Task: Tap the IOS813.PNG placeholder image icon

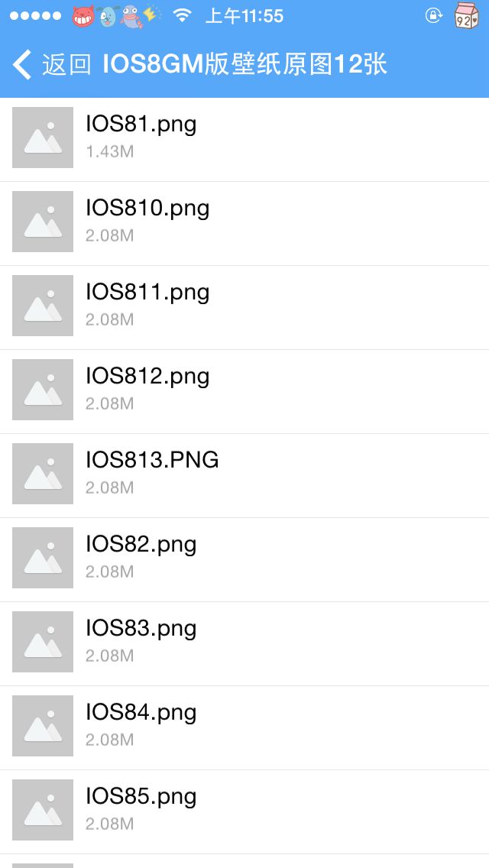Action: click(43, 474)
